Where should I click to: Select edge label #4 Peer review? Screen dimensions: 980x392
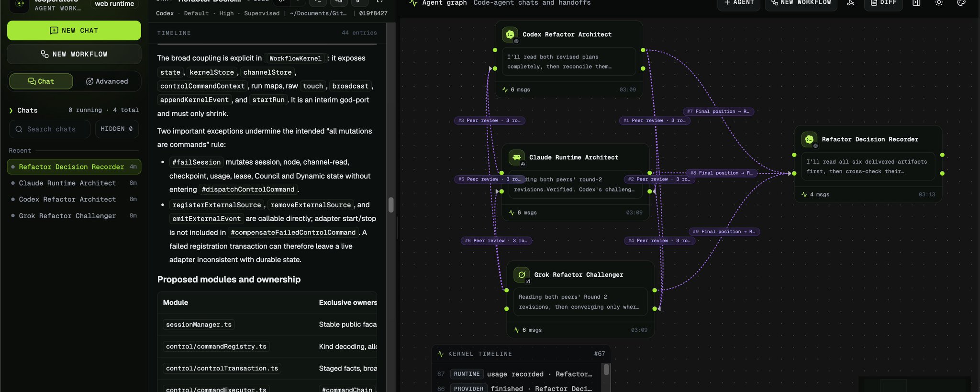660,241
